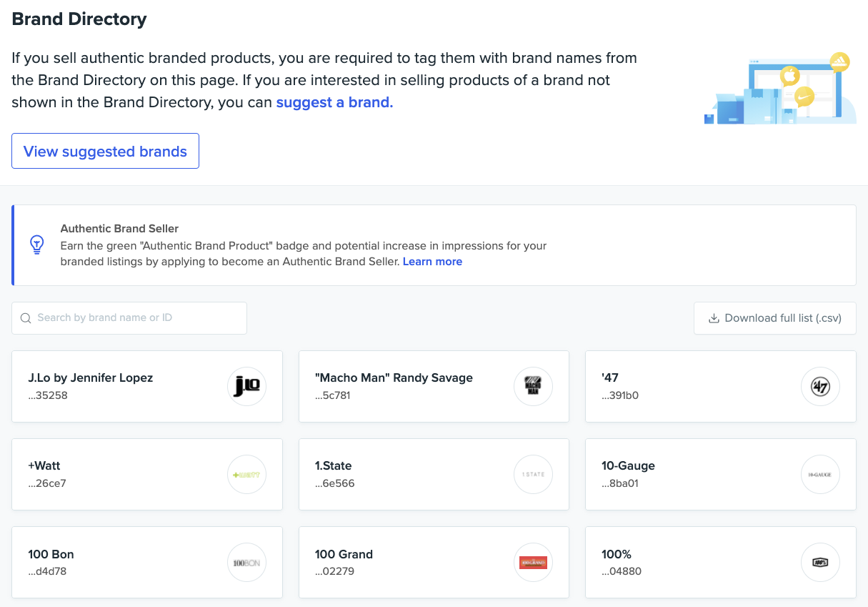Download the full brand list CSV
Viewport: 868px width, 607px height.
tap(775, 318)
